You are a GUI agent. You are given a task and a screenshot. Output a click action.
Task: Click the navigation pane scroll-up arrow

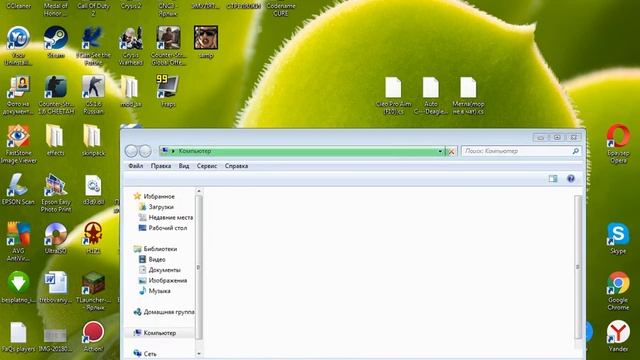pos(199,191)
